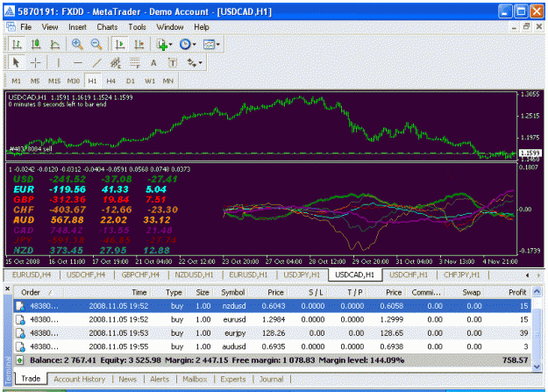The image size is (548, 392).
Task: Toggle the chart shift icon
Action: tap(139, 45)
